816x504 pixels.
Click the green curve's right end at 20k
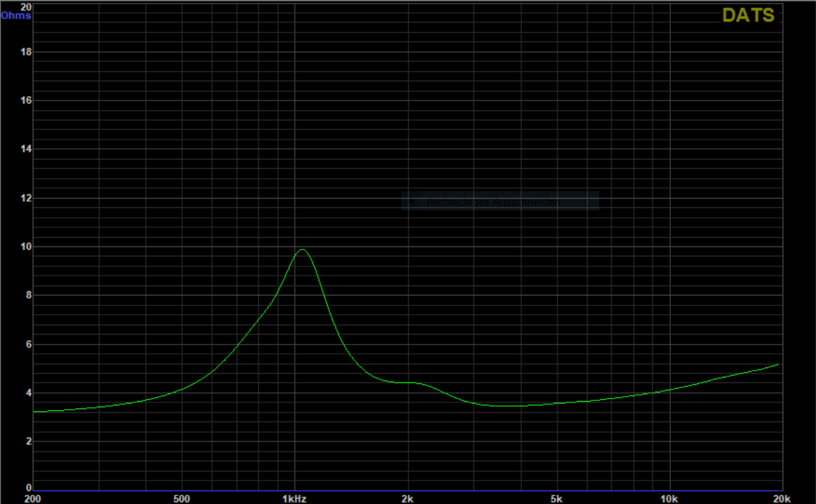point(779,364)
